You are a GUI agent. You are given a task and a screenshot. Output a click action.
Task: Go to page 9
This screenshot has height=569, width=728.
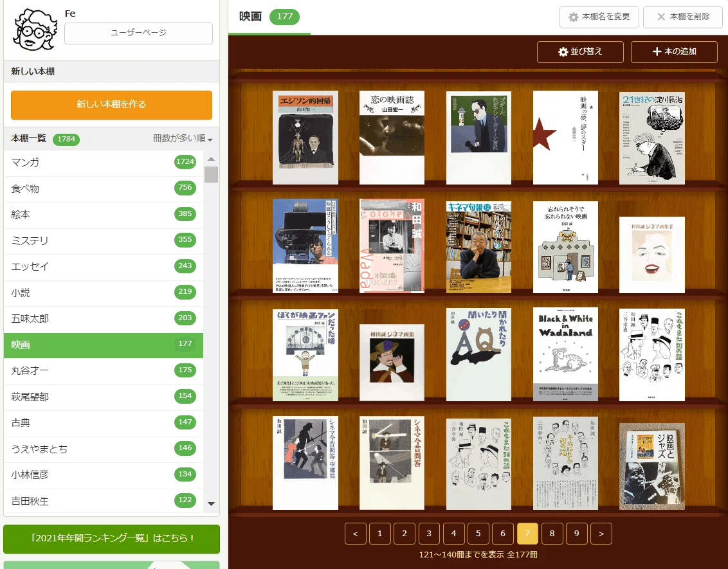pyautogui.click(x=577, y=534)
